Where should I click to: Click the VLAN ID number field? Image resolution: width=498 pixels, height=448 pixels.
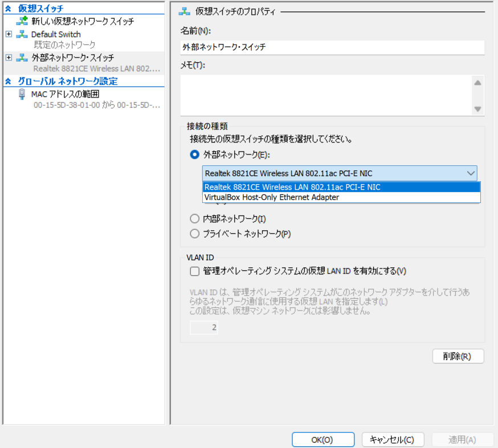coord(204,328)
